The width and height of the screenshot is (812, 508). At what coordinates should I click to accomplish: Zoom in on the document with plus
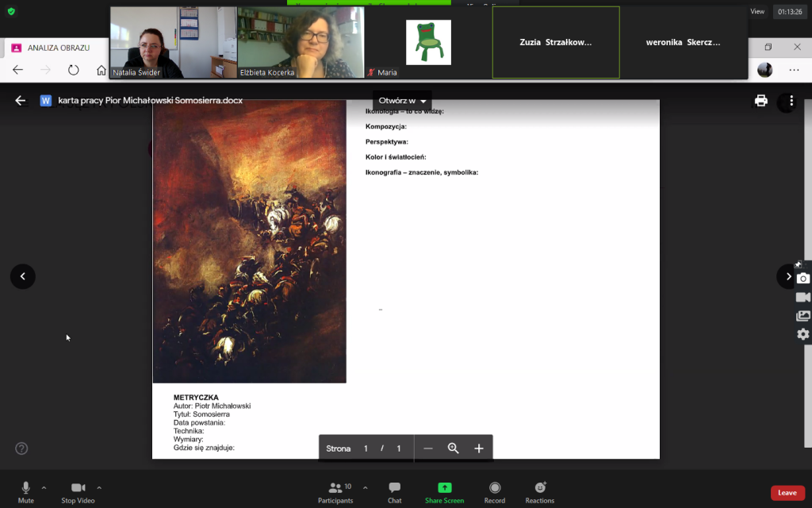pyautogui.click(x=479, y=448)
